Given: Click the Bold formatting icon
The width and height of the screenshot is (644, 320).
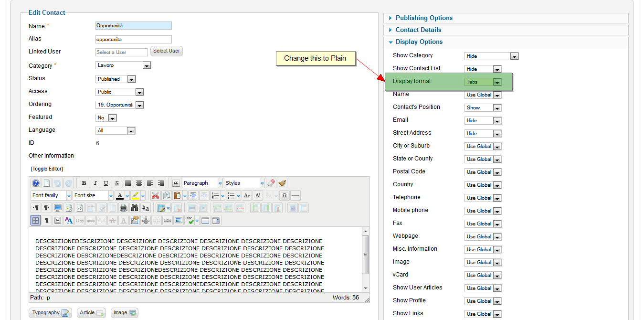Looking at the screenshot, I should pyautogui.click(x=84, y=183).
